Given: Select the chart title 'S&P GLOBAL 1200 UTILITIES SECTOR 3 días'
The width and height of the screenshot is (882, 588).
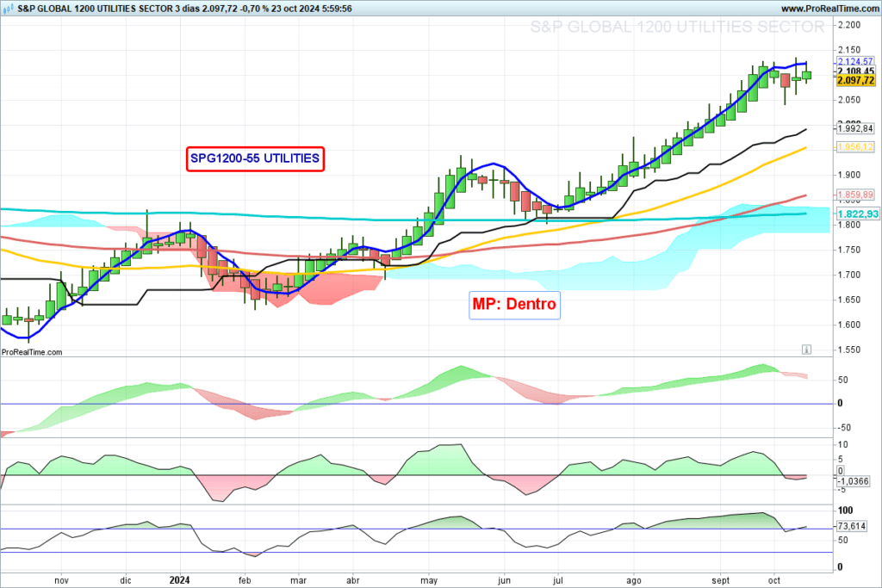Looking at the screenshot, I should [107, 9].
